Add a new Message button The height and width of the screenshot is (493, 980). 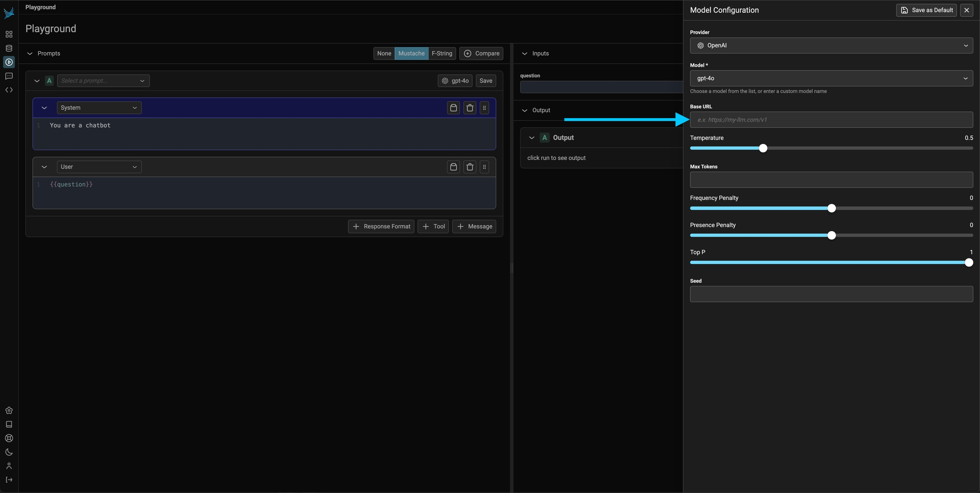coord(474,227)
